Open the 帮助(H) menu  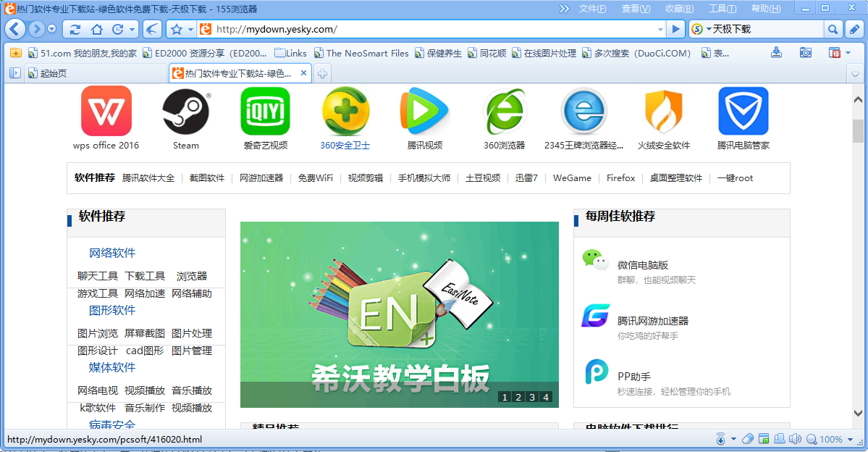pos(766,9)
